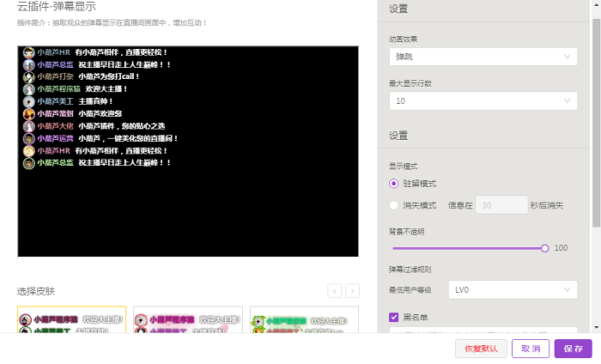Image resolution: width=601 pixels, height=364 pixels.
Task: Click the 小葫芦美工 username text
Action: click(55, 101)
